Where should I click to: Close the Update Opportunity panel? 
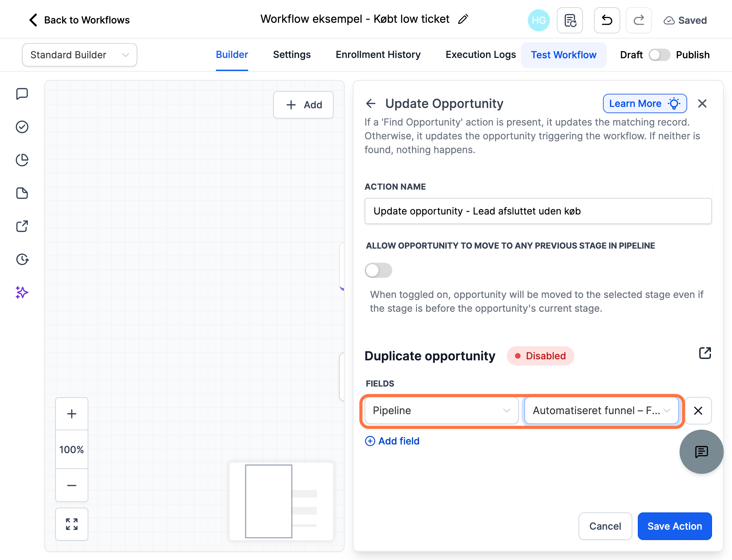pos(702,103)
